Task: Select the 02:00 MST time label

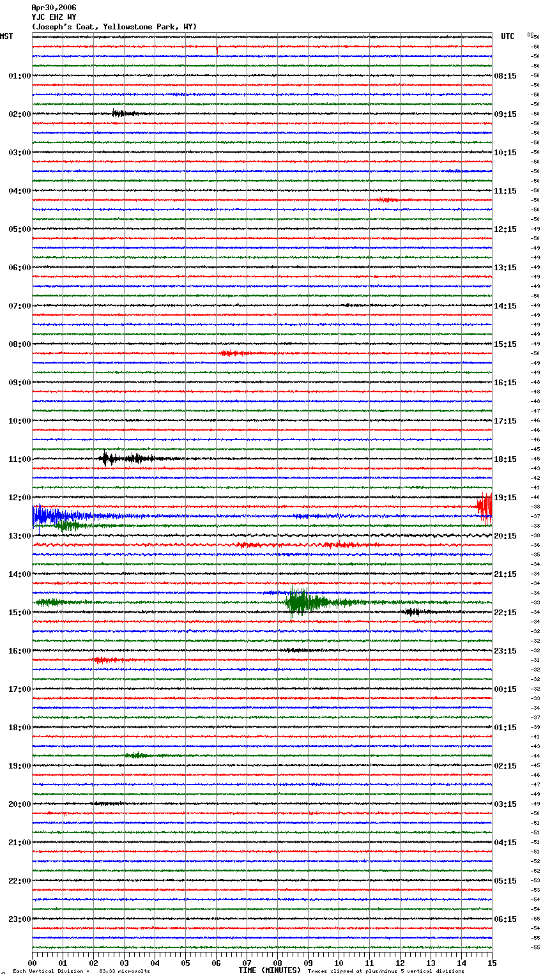Action: [19, 114]
